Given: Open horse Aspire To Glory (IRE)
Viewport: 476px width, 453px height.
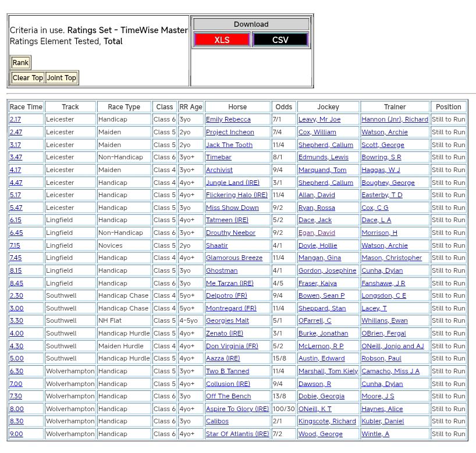Looking at the screenshot, I should pyautogui.click(x=237, y=409).
